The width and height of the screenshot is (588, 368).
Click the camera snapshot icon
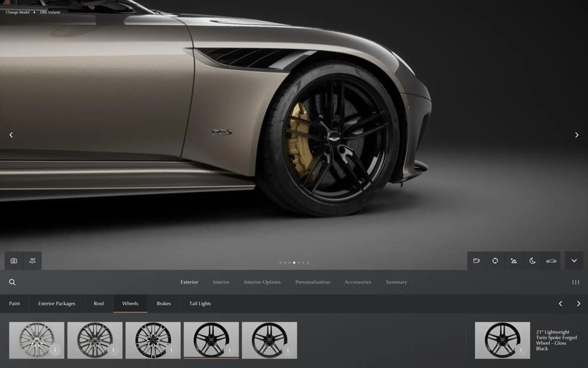pos(14,261)
